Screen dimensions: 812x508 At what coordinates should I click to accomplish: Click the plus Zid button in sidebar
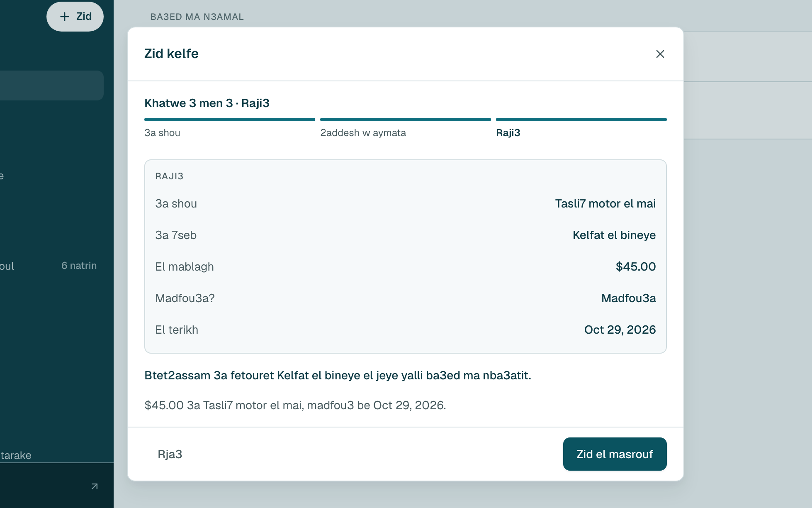[x=75, y=17]
